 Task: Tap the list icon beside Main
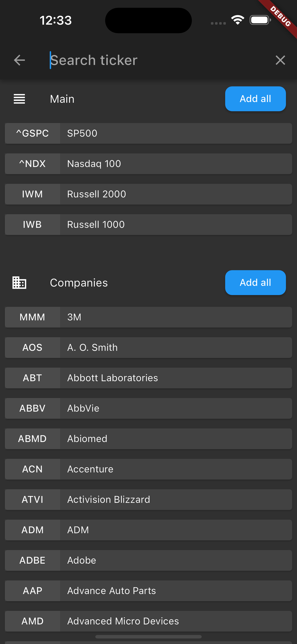(x=19, y=99)
